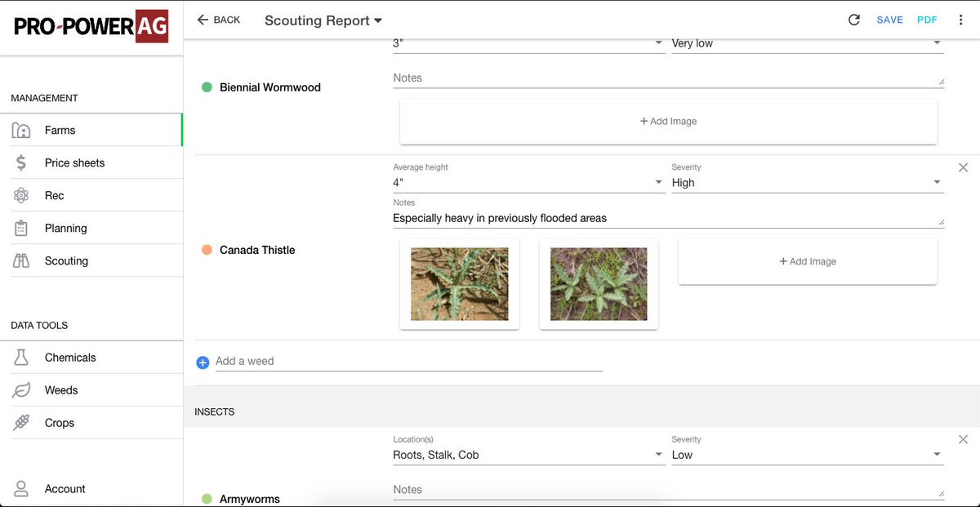This screenshot has width=980, height=507.
Task: Click the Chemicals flask icon
Action: (x=21, y=358)
